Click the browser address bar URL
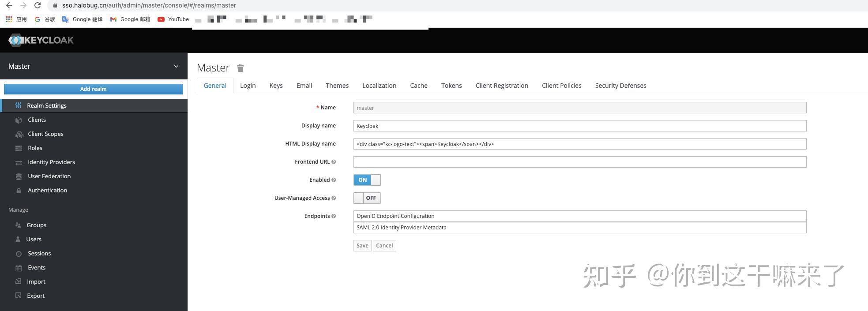The height and width of the screenshot is (311, 868). [149, 5]
